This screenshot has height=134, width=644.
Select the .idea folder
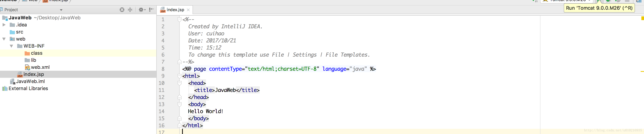(21, 25)
